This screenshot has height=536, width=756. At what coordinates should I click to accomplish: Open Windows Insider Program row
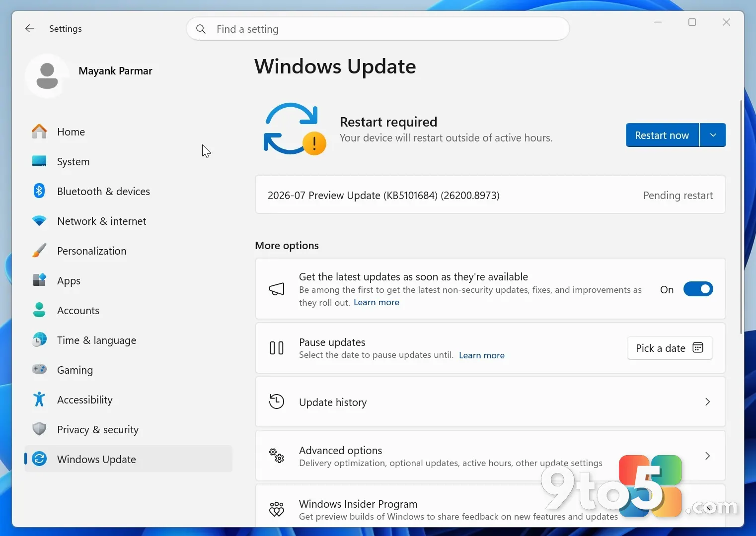(x=490, y=506)
